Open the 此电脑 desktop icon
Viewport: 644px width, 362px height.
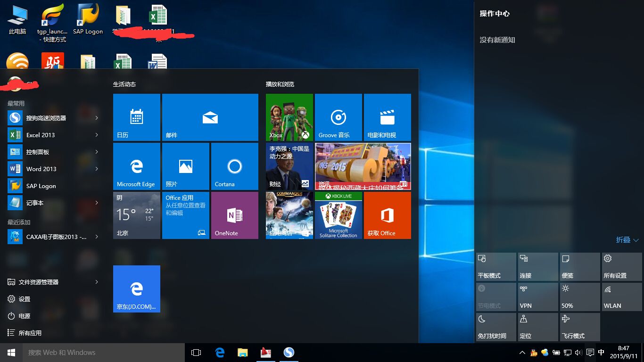17,20
